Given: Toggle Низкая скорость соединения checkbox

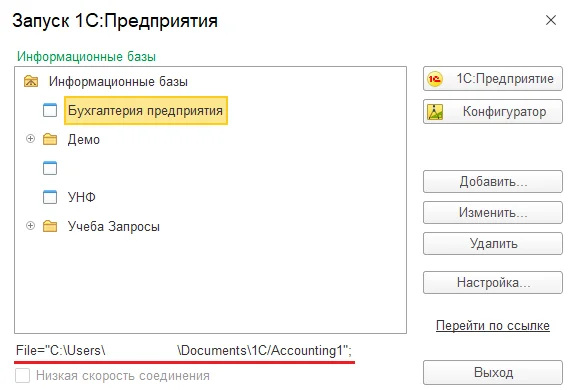Looking at the screenshot, I should pyautogui.click(x=23, y=375).
